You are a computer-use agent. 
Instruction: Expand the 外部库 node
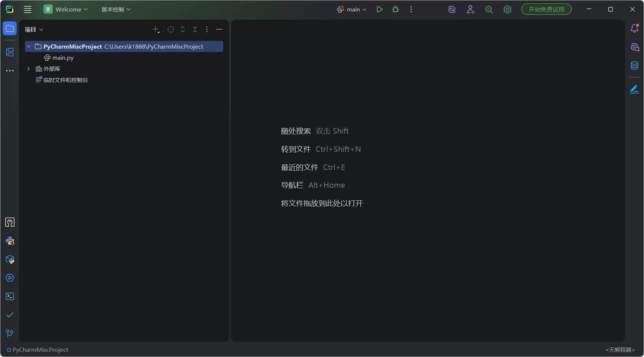point(28,69)
